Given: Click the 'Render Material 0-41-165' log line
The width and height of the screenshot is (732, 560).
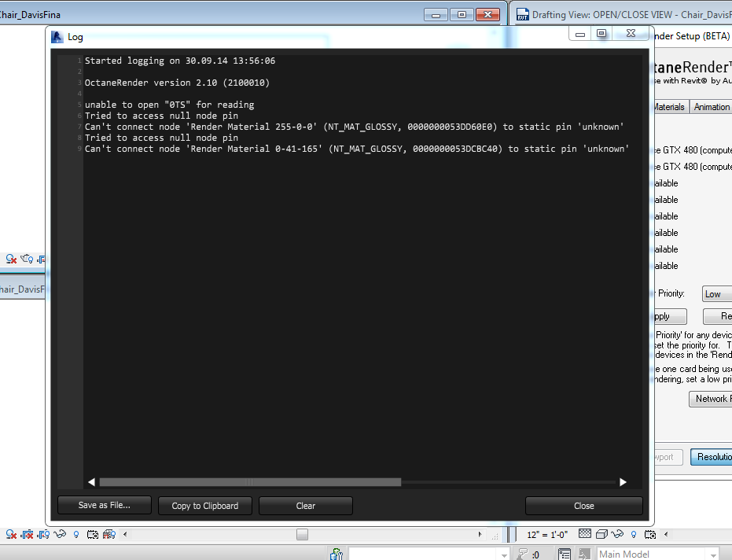Looking at the screenshot, I should (357, 149).
